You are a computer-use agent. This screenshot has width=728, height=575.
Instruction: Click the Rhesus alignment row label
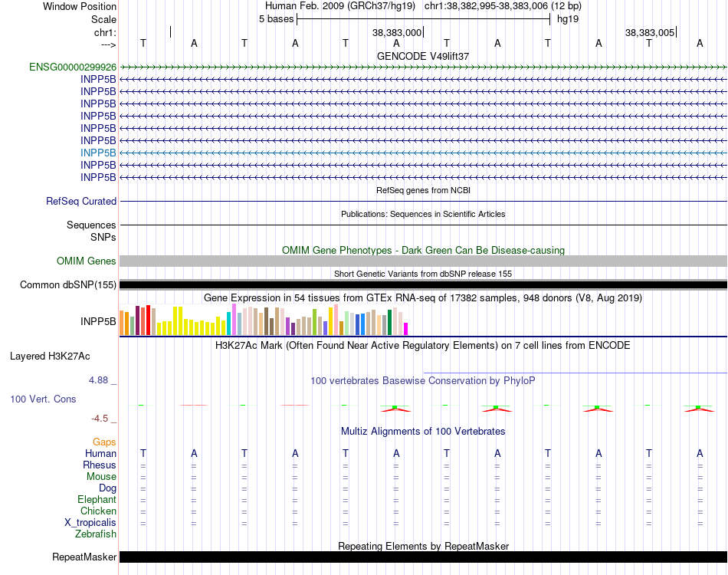click(100, 465)
